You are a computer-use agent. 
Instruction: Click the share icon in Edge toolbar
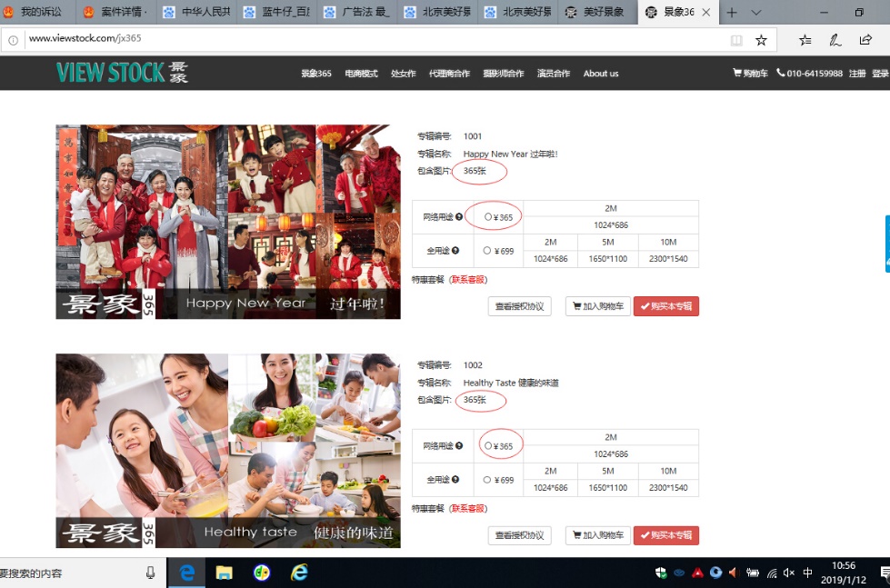(865, 40)
